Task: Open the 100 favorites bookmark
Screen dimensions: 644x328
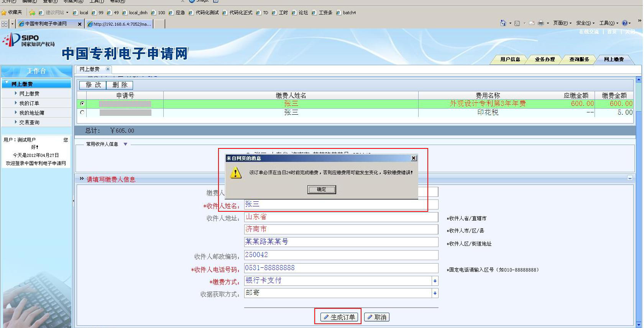Action: click(x=158, y=13)
